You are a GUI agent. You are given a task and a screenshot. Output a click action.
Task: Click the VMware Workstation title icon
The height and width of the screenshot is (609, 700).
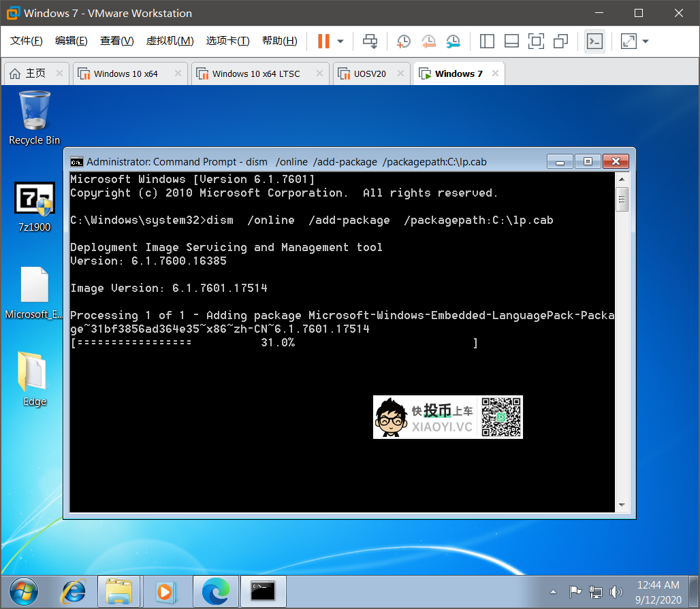pos(13,13)
